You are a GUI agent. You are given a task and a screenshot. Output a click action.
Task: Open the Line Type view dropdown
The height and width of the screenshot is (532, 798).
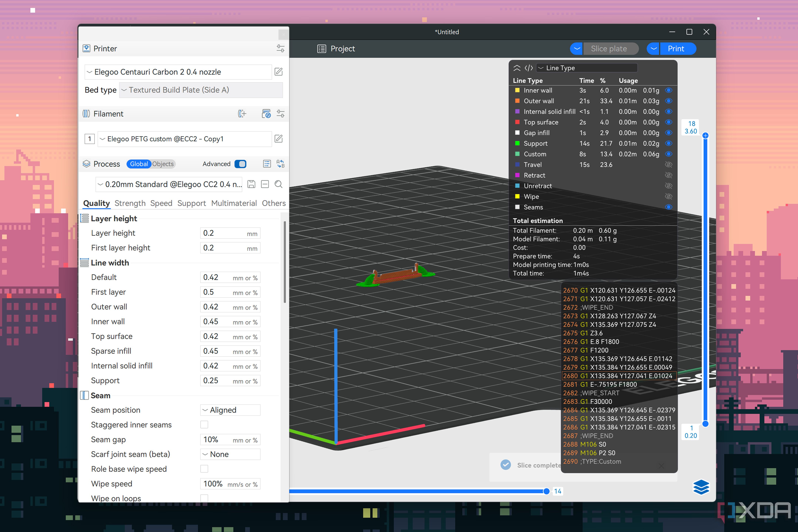pyautogui.click(x=587, y=68)
